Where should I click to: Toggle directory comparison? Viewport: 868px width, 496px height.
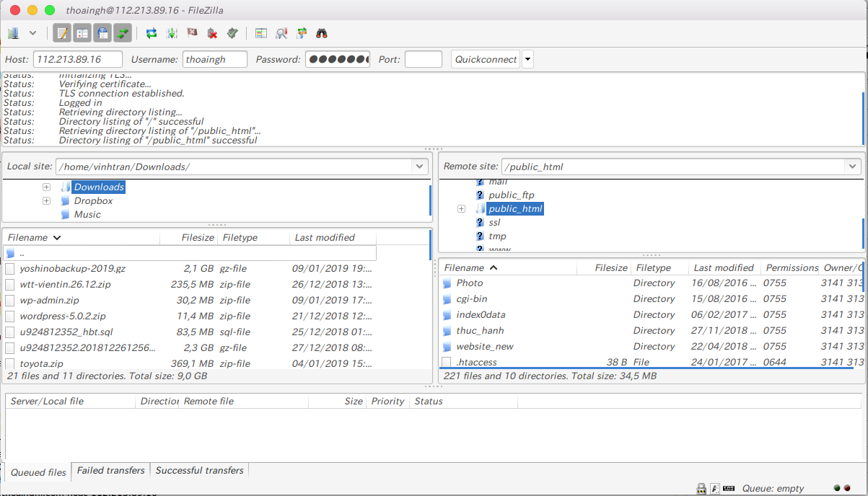[281, 33]
